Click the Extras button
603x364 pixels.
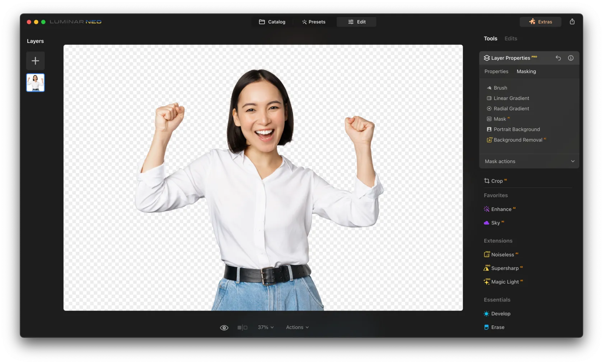[540, 22]
